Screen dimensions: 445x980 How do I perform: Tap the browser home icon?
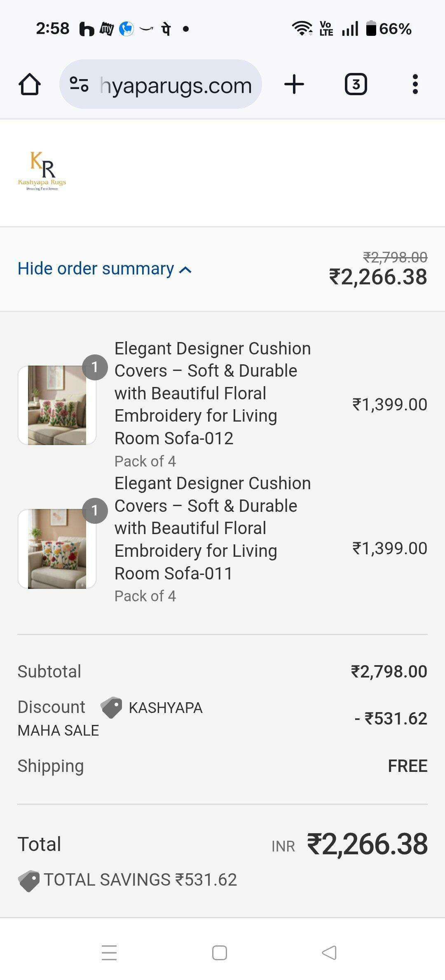click(30, 84)
